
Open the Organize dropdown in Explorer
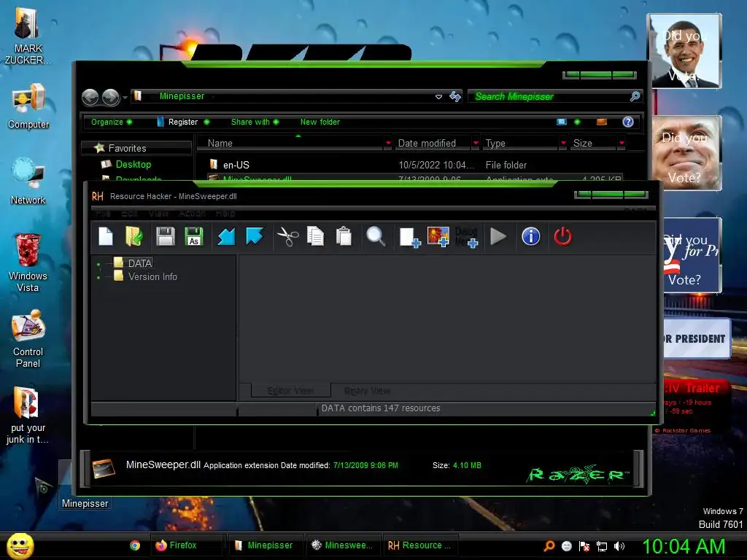(x=112, y=122)
